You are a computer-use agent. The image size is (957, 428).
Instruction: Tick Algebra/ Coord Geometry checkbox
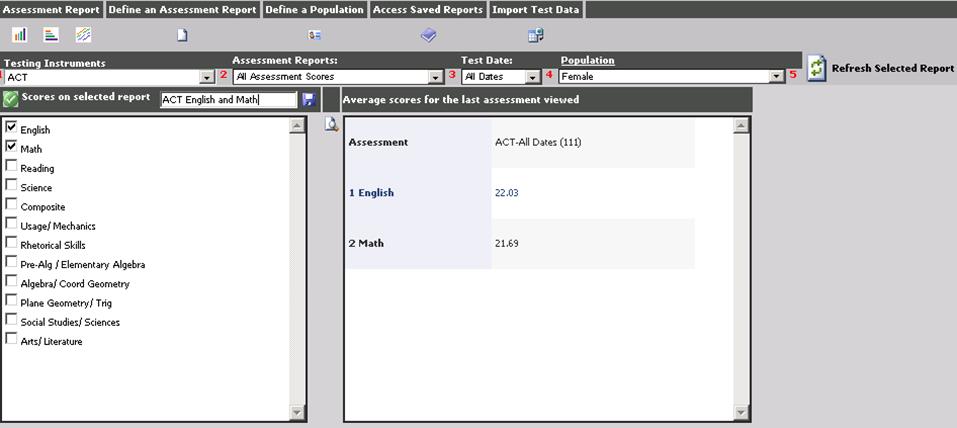[x=11, y=281]
